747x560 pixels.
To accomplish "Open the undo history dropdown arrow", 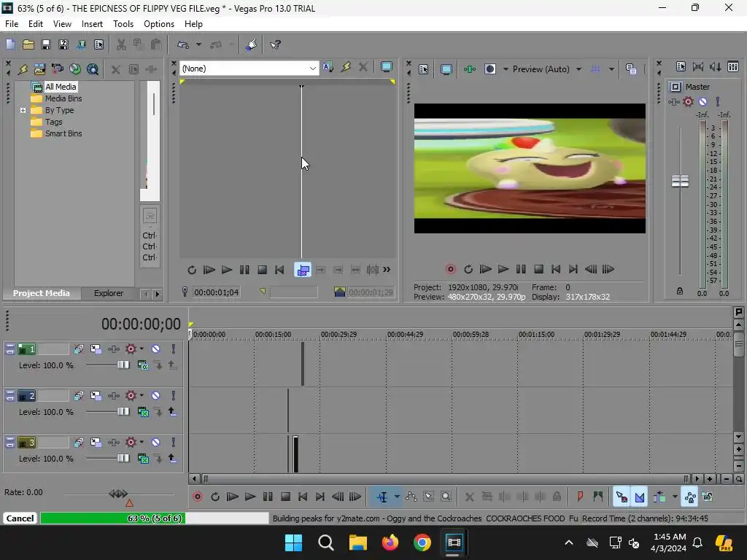I will (198, 44).
